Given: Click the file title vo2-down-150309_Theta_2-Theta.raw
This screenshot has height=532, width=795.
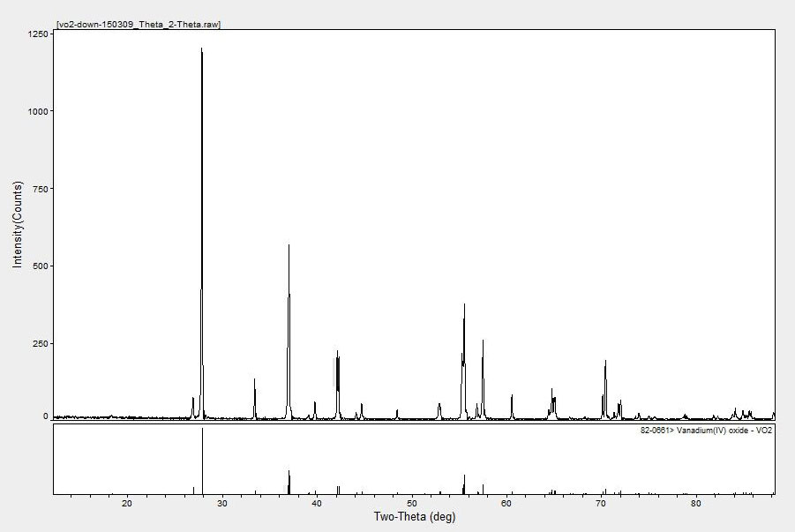Looking at the screenshot, I should (x=139, y=25).
